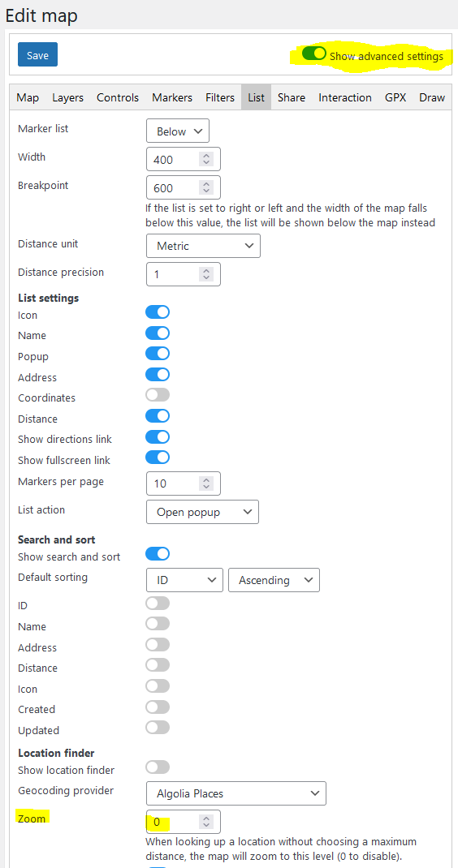
Task: Adjust the Markers per page stepper
Action: click(206, 483)
